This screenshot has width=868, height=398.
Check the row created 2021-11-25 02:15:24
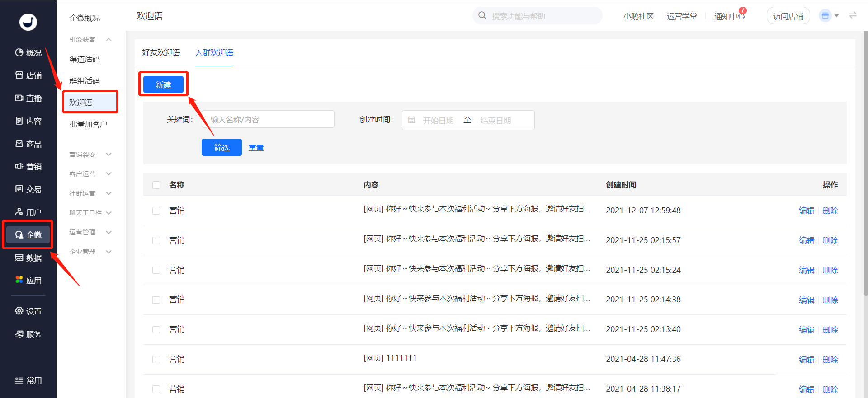click(x=156, y=270)
